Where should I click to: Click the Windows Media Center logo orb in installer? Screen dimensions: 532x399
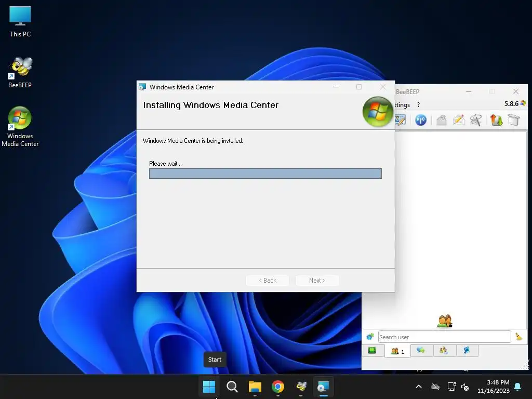[378, 112]
